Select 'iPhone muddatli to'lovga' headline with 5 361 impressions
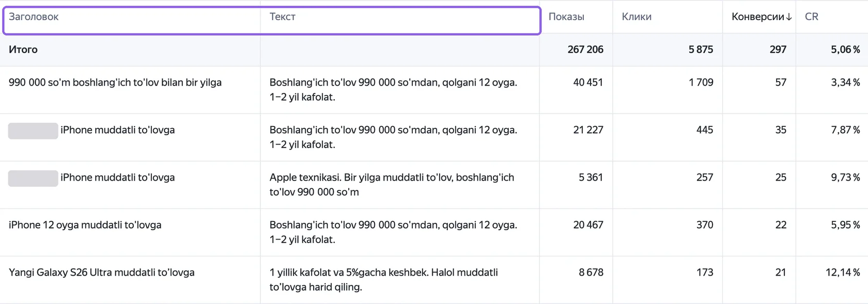The image size is (868, 304). 118,178
